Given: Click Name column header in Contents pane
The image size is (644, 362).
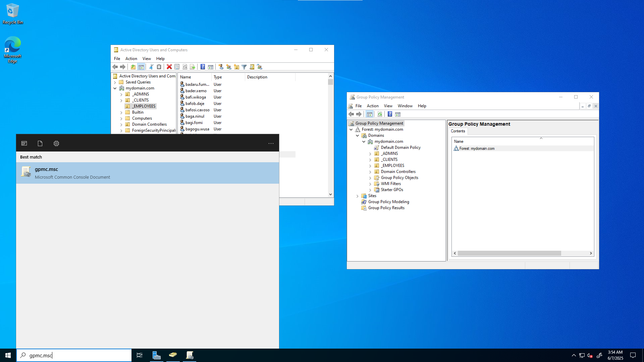Looking at the screenshot, I should click(523, 141).
